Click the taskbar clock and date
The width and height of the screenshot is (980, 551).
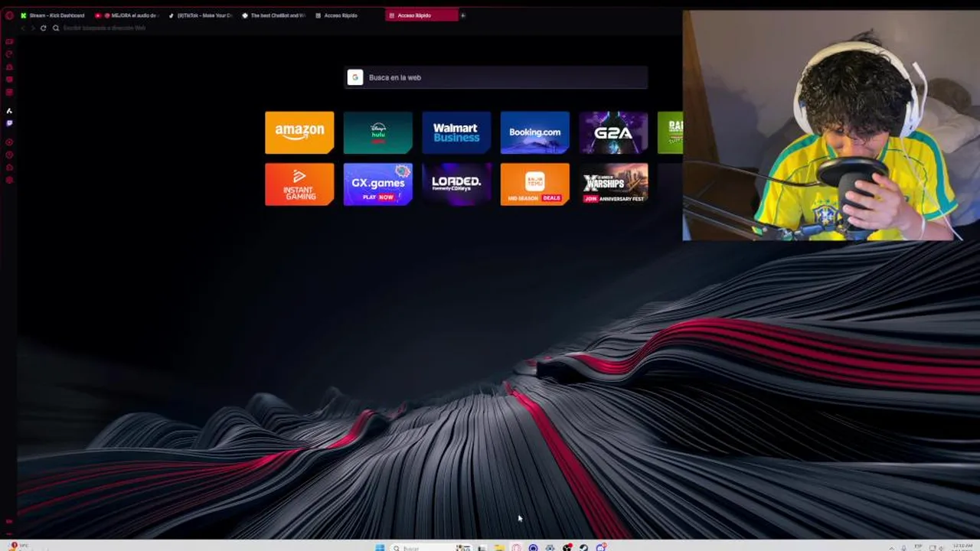962,547
